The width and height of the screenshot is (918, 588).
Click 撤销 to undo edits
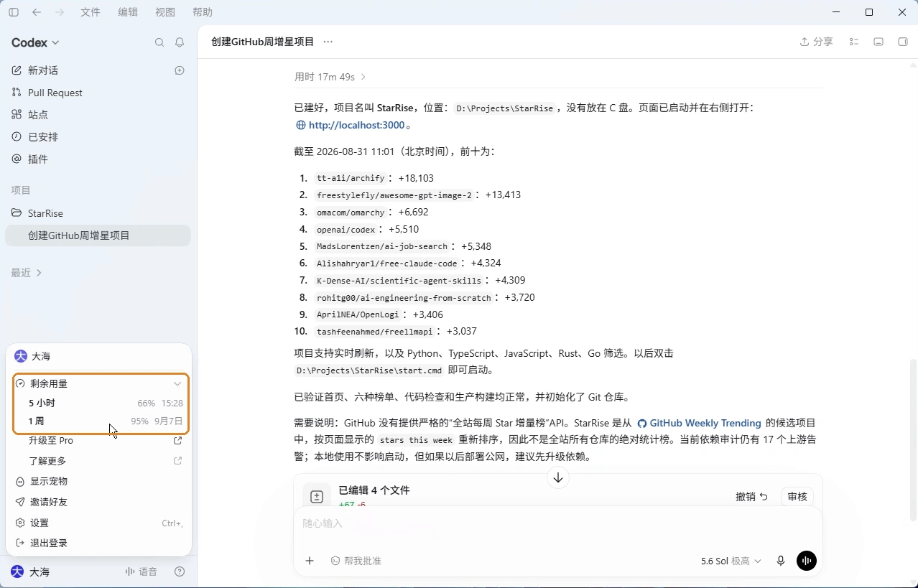[x=751, y=497]
